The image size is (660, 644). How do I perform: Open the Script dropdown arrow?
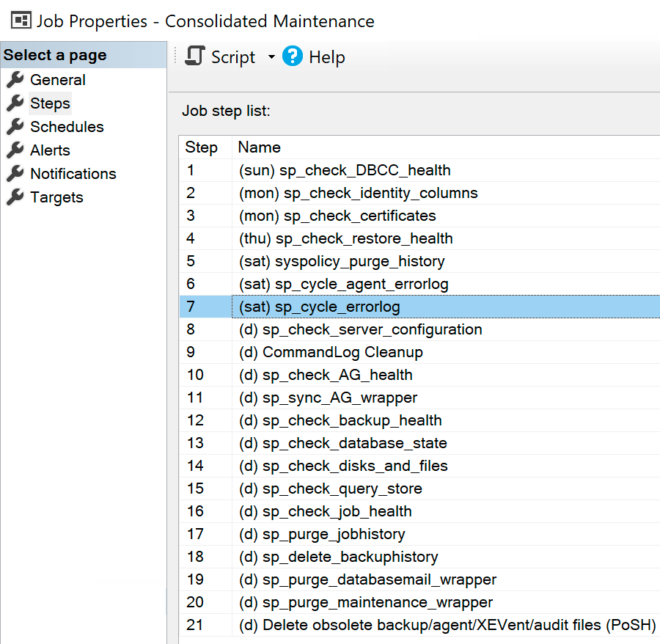coord(271,56)
